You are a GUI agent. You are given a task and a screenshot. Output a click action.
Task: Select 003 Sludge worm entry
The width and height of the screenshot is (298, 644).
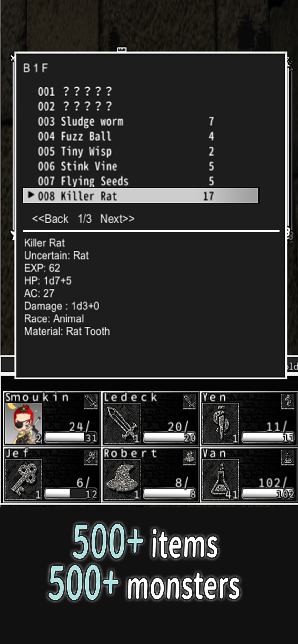(x=126, y=121)
